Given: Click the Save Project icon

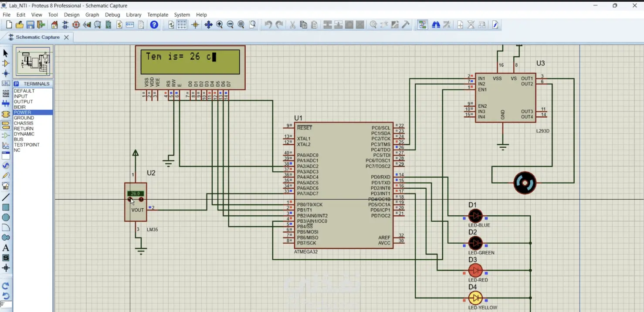Looking at the screenshot, I should pyautogui.click(x=30, y=25).
